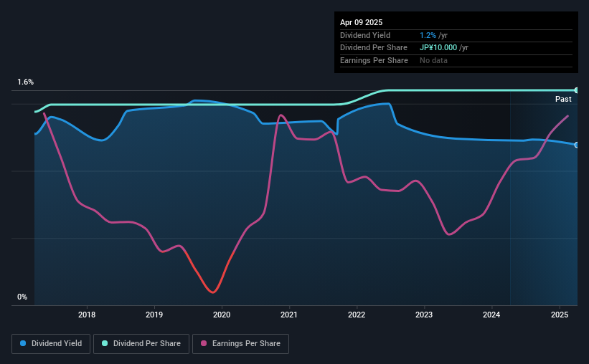Click the blue Dividend Yield endpoint marker

(577, 145)
